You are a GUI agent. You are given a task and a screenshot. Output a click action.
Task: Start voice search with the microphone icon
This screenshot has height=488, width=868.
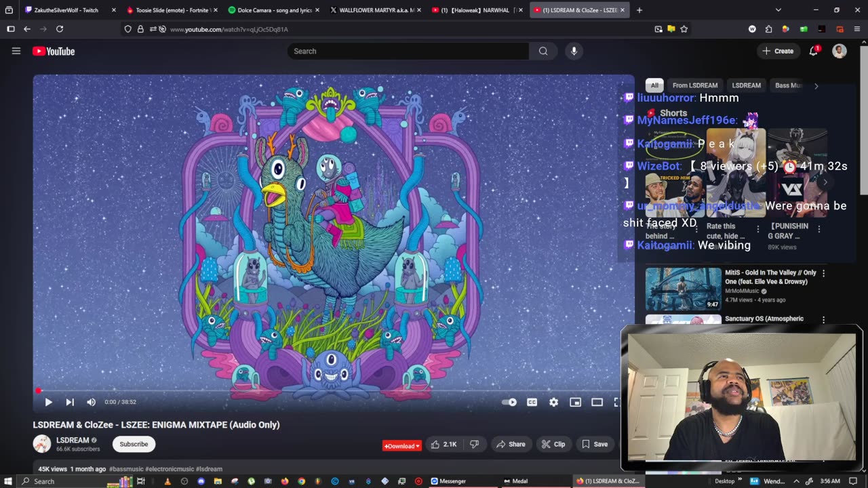(574, 51)
